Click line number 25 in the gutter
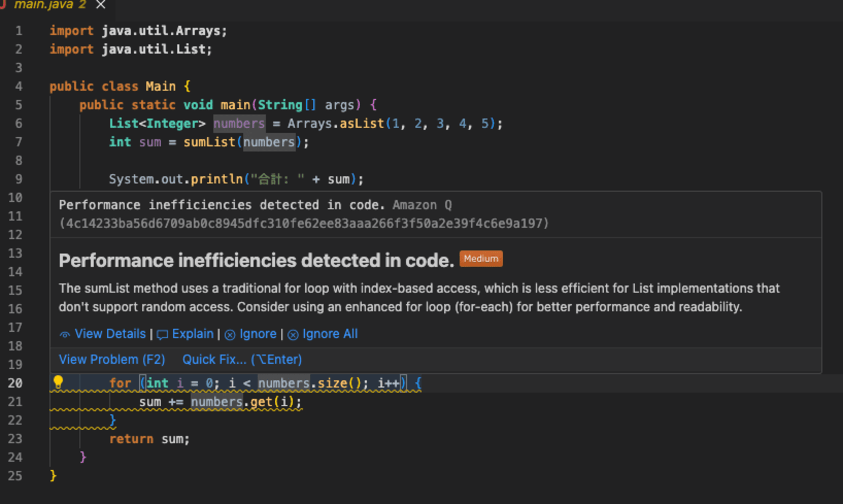The width and height of the screenshot is (843, 504). (x=15, y=476)
